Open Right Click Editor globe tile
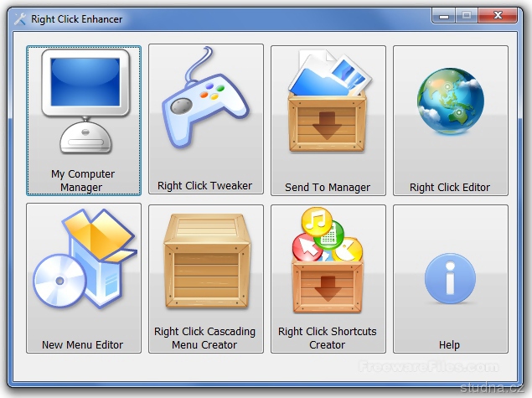The width and height of the screenshot is (532, 398). pyautogui.click(x=451, y=121)
